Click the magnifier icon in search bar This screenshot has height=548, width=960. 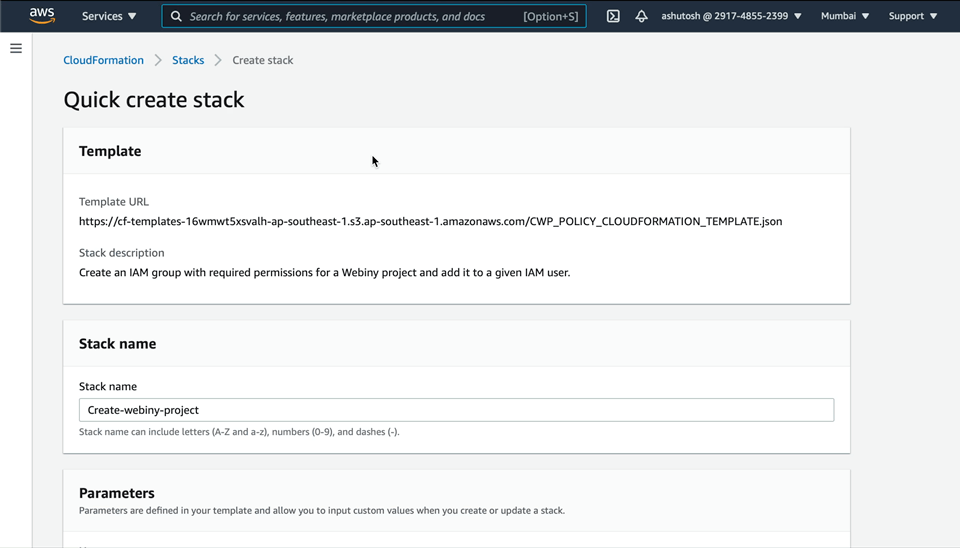[176, 16]
